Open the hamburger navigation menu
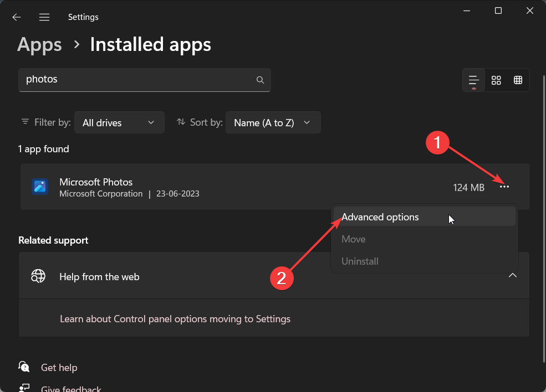546x392 pixels. pyautogui.click(x=44, y=17)
